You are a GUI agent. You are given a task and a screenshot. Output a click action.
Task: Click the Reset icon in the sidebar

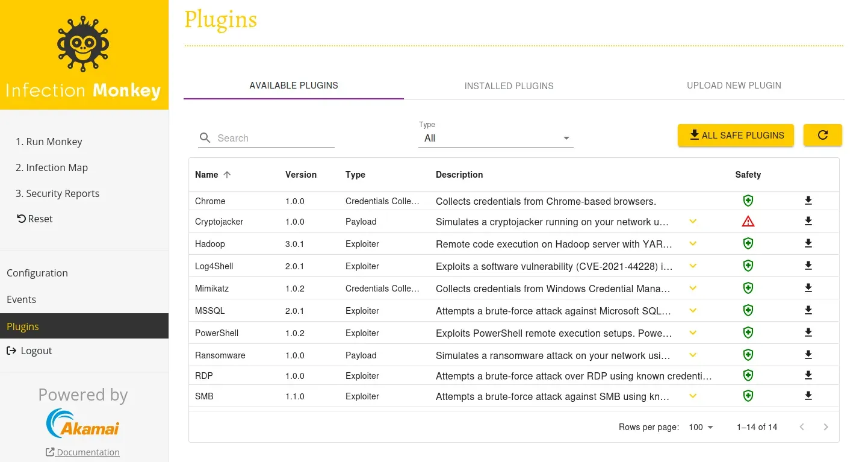click(x=20, y=218)
